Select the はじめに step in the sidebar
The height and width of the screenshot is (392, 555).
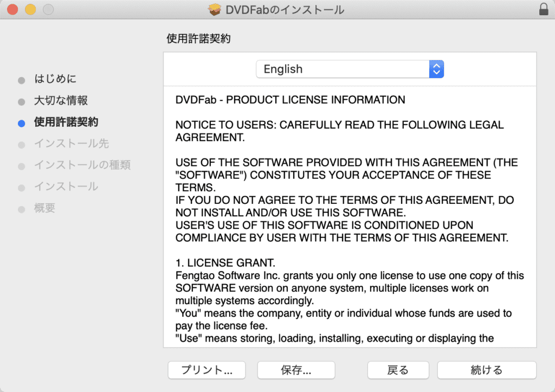pos(55,79)
